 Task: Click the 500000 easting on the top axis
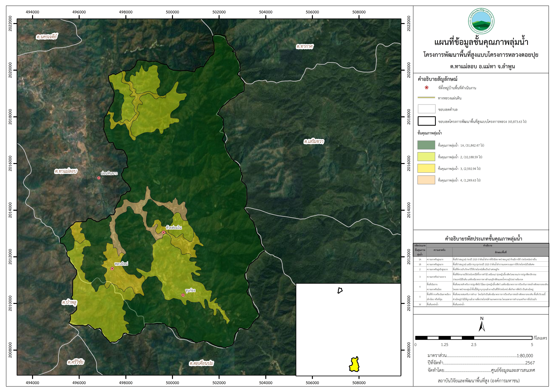(x=172, y=12)
